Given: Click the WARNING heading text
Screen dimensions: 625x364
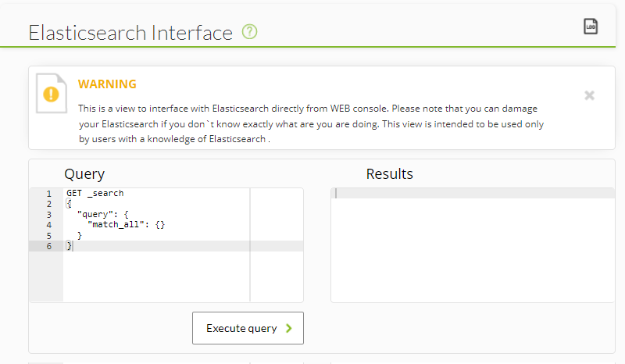Looking at the screenshot, I should (x=107, y=84).
